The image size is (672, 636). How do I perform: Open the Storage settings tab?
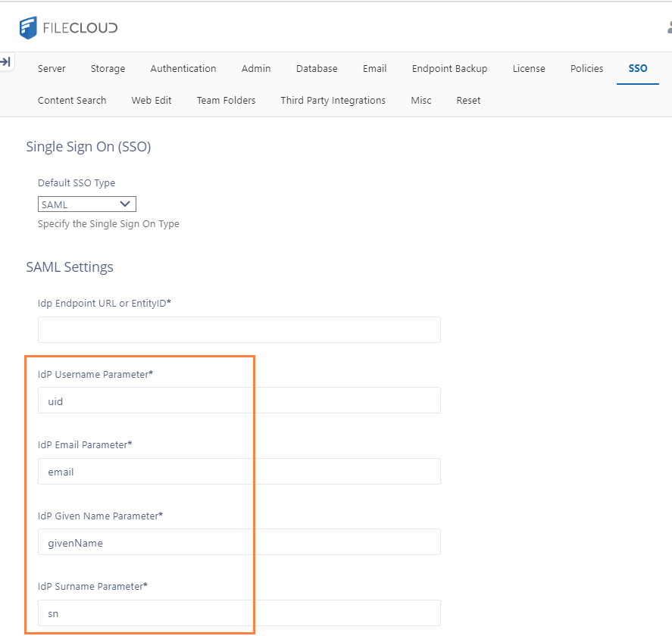point(108,69)
